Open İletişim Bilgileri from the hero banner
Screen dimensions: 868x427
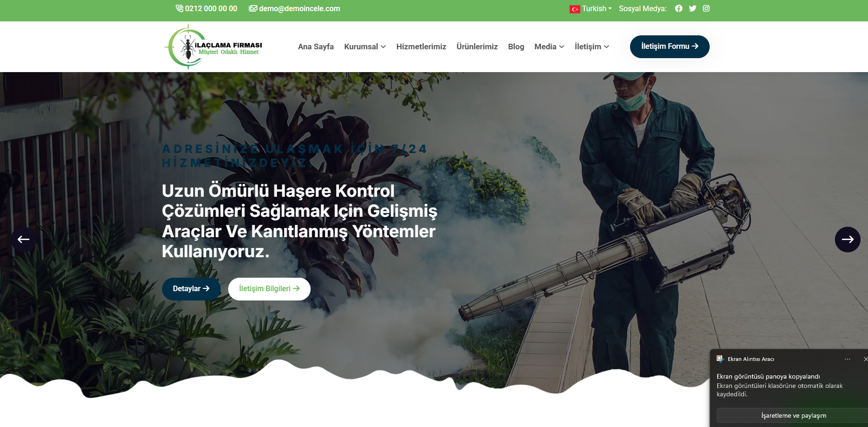point(269,288)
